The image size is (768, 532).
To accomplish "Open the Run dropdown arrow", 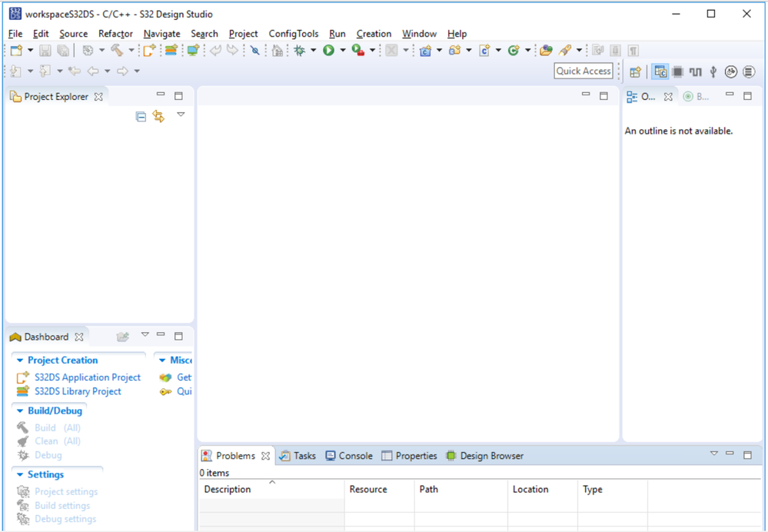I will click(343, 50).
